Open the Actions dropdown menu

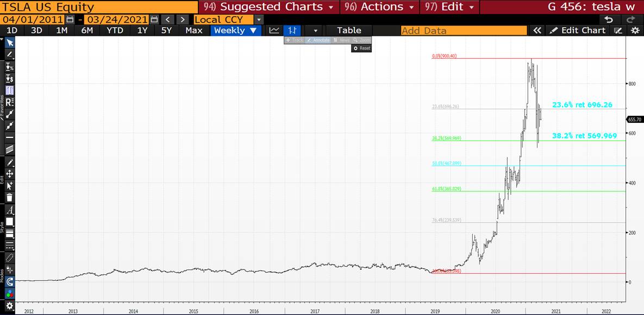pos(379,7)
